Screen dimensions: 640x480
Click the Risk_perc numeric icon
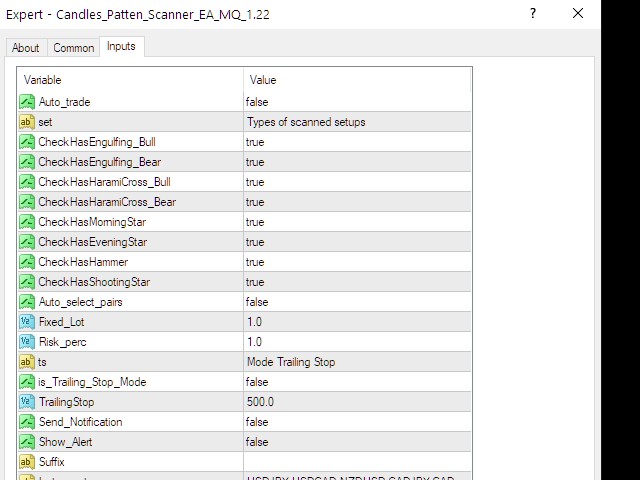pyautogui.click(x=27, y=342)
